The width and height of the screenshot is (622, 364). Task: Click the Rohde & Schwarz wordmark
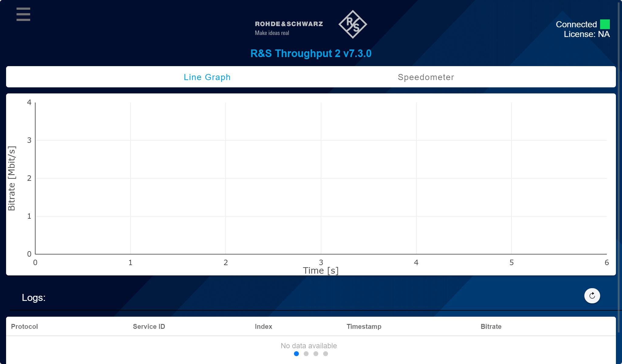[289, 24]
